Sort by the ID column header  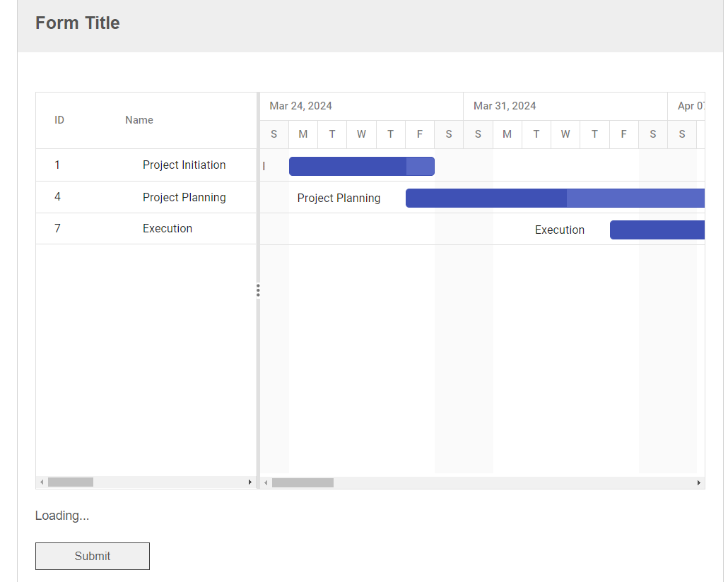coord(59,120)
